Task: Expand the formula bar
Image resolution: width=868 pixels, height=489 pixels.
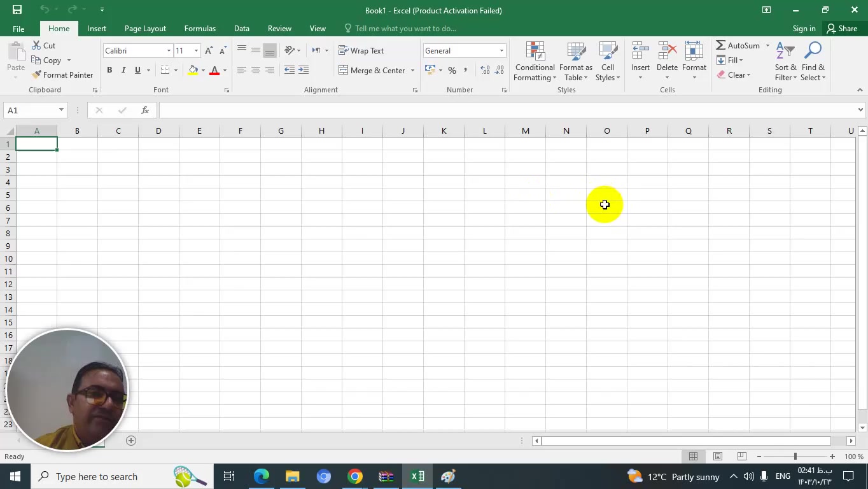Action: click(860, 110)
